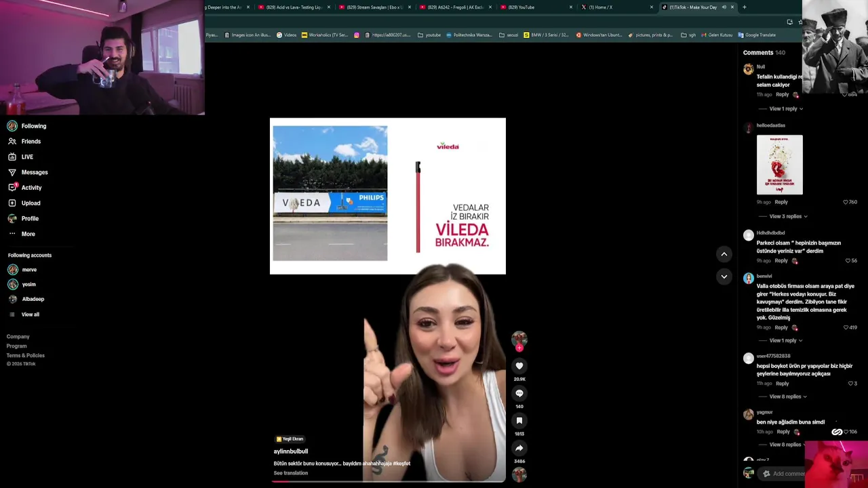This screenshot has width=868, height=488.
Task: Switch to the 'Acid vs Lava' YouTube tab
Action: tap(294, 7)
